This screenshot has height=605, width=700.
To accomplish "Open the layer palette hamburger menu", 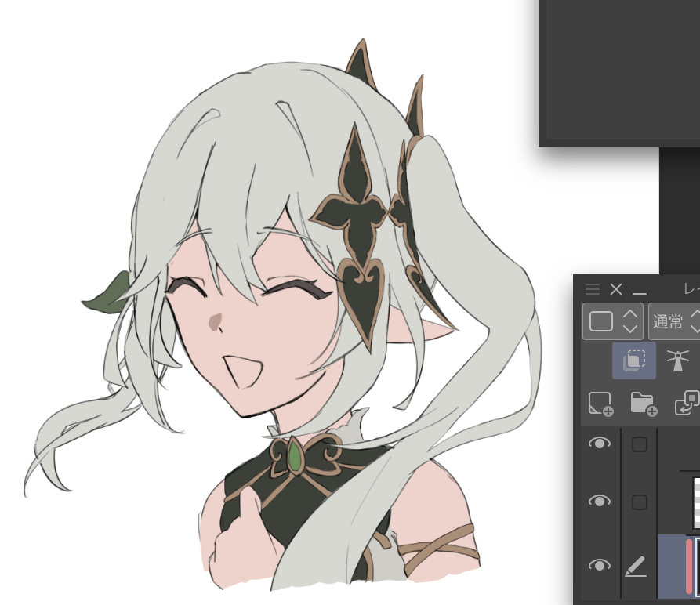I will pyautogui.click(x=593, y=289).
